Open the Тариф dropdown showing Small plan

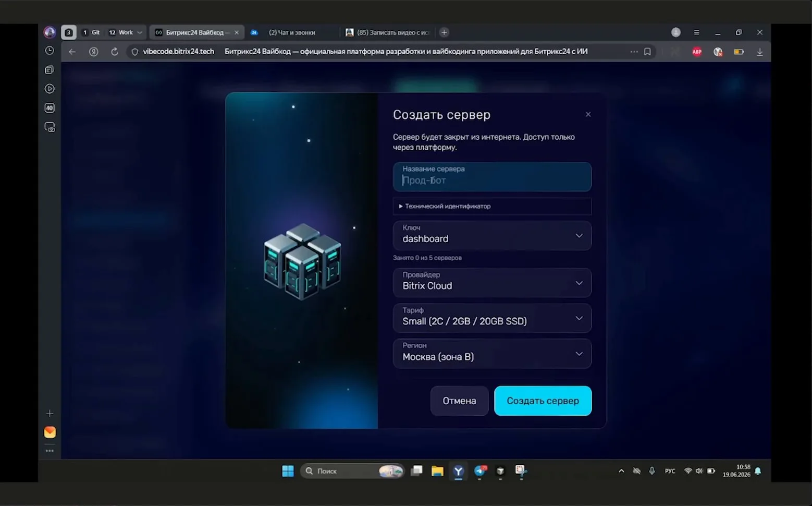[492, 318]
